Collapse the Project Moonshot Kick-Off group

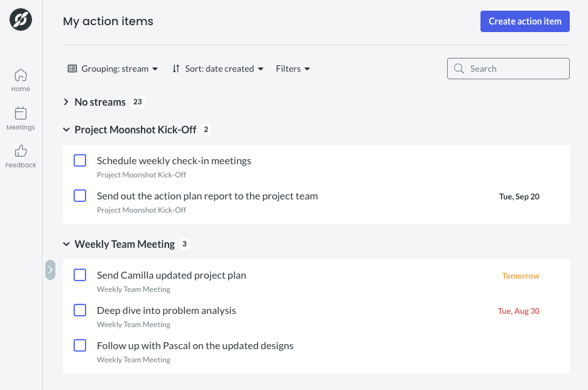[x=67, y=130]
